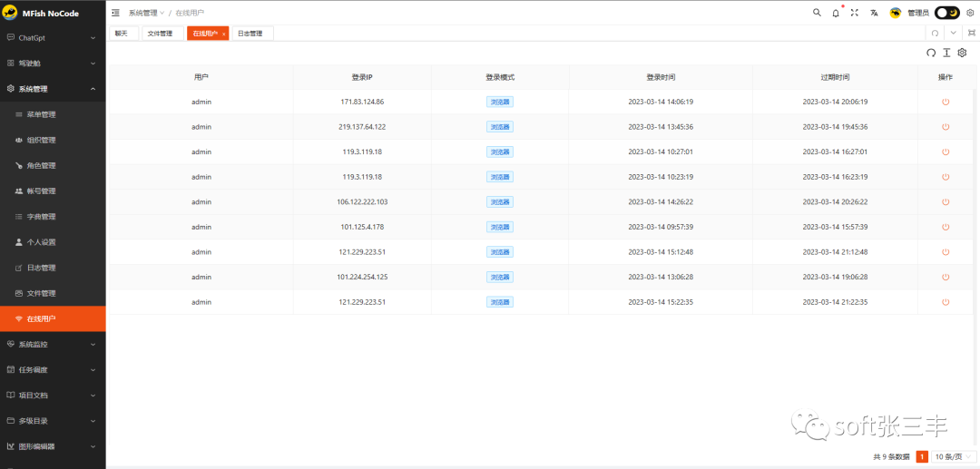Force logout the user at 101.224.254.125
The image size is (980, 469).
coord(946,277)
